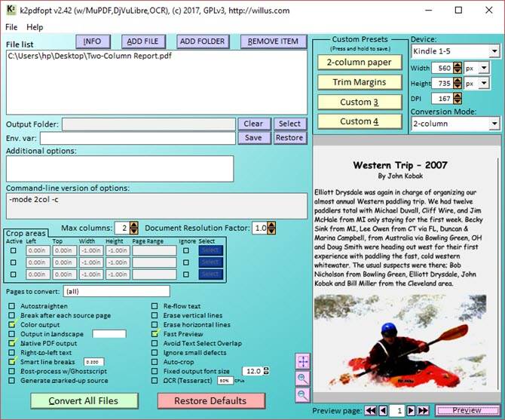Save the environment variable

coord(254,138)
